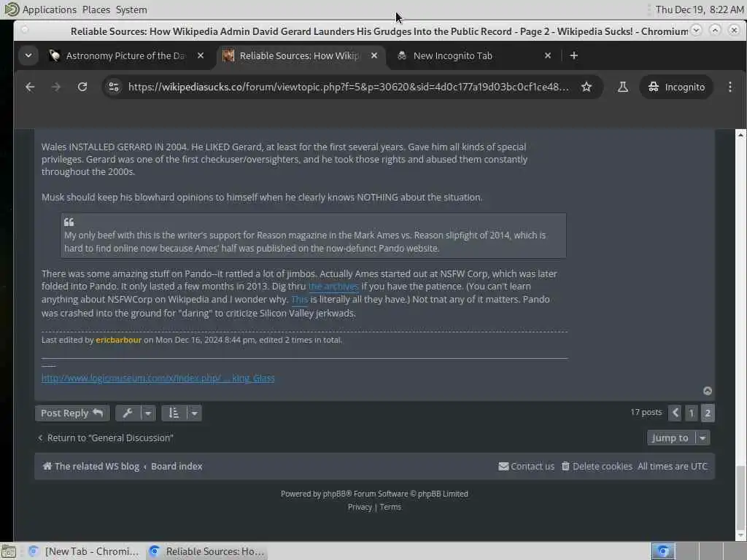Open the Privacy link

tap(360, 507)
